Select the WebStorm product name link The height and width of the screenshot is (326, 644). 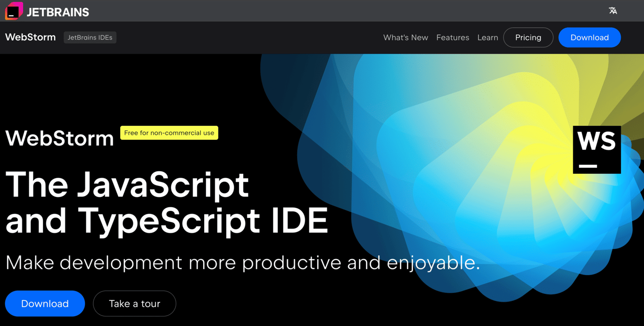30,37
